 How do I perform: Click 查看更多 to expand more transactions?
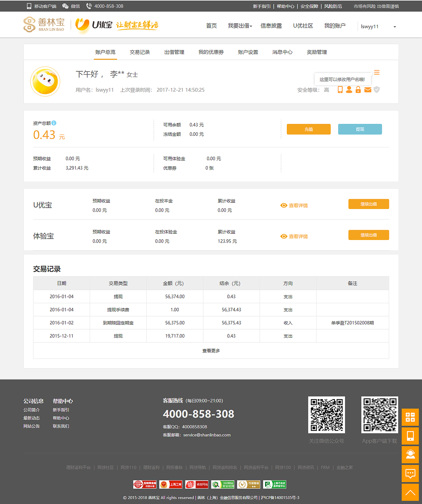coord(211,350)
